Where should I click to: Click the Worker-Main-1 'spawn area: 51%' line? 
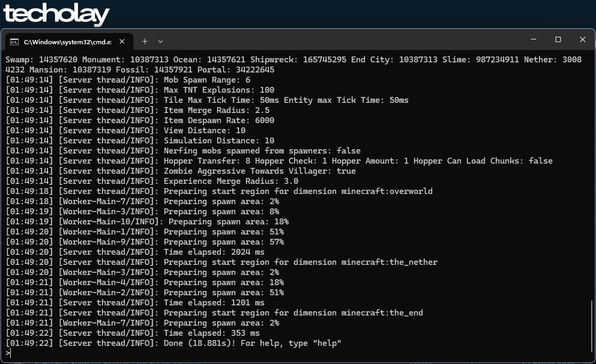tap(145, 232)
